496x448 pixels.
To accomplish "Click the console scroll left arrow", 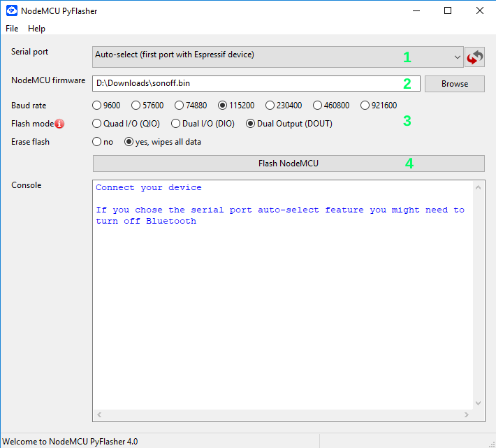I will 99,414.
